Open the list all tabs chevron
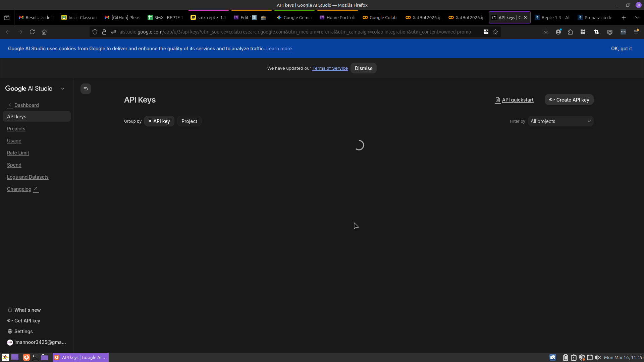This screenshot has height=362, width=644. 637,17
